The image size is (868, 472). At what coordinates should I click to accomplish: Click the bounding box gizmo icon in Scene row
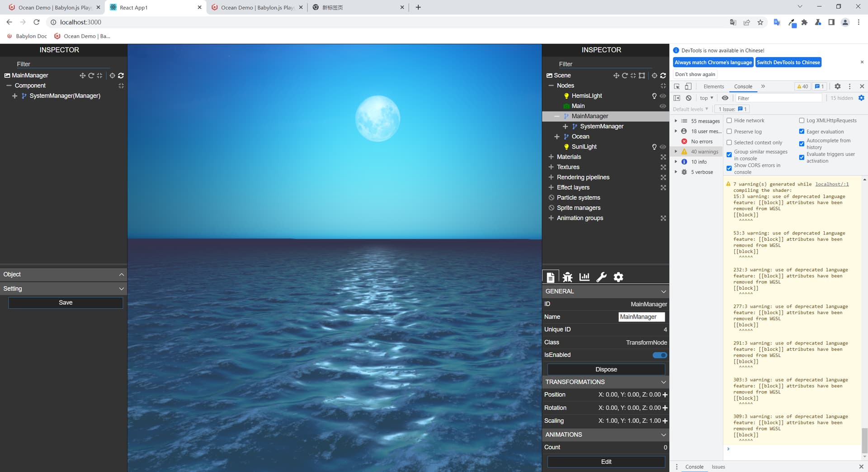click(x=642, y=76)
